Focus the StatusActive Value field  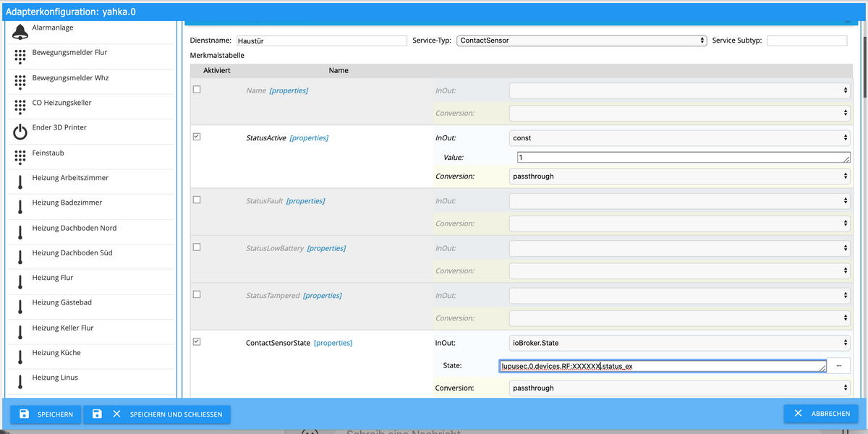[684, 157]
